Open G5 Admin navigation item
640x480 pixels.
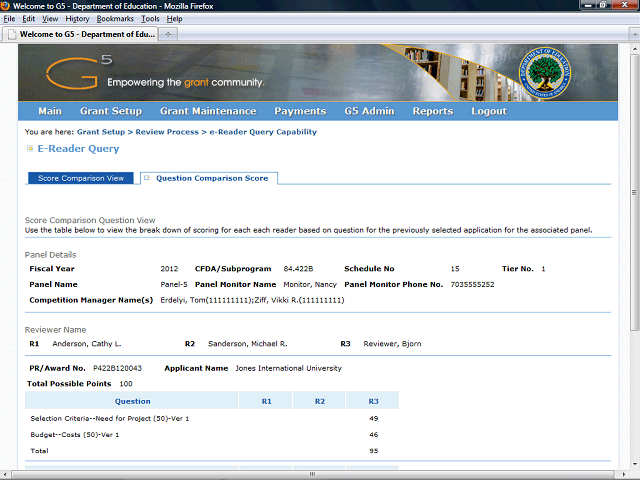369,111
